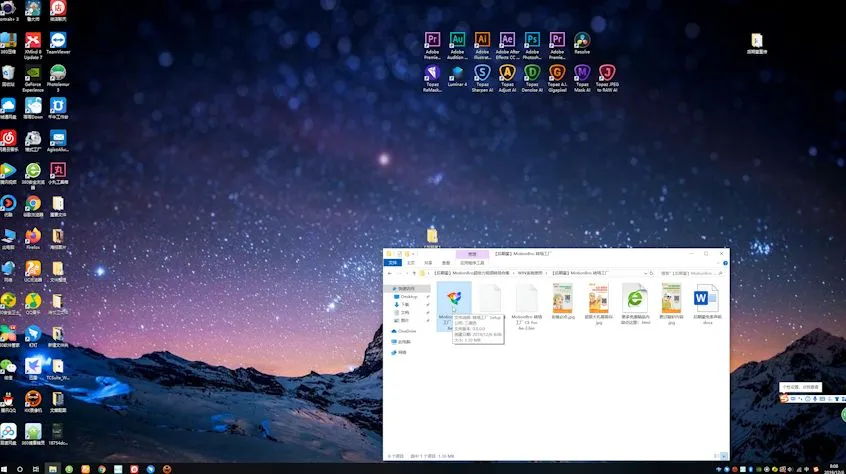This screenshot has height=474, width=846.
Task: Switch Explorer to details view button
Action: point(717,456)
